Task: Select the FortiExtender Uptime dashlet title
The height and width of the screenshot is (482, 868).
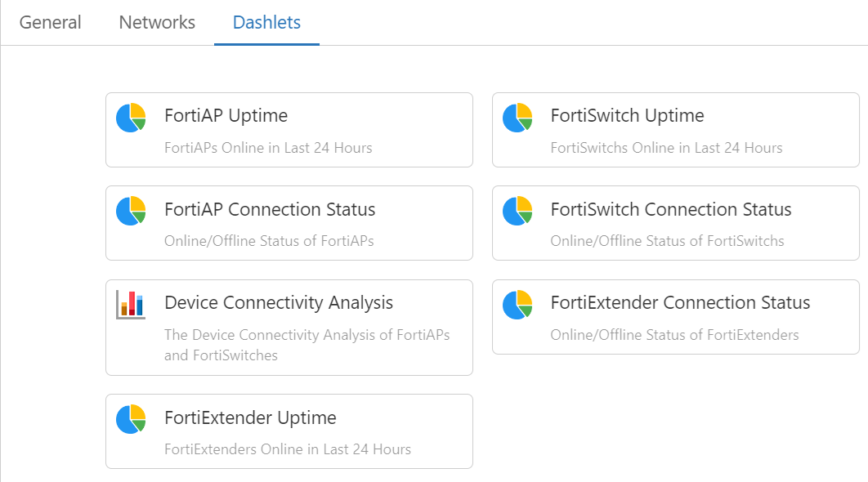Action: click(250, 417)
